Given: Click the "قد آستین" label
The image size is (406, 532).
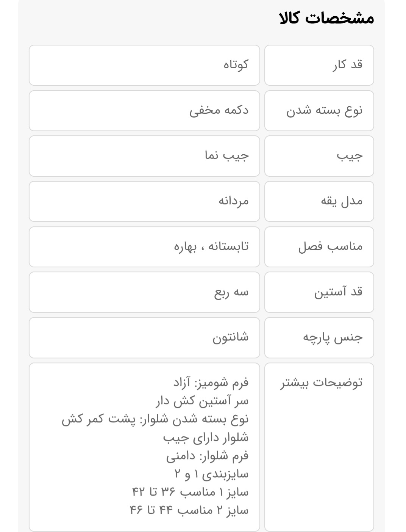Looking at the screenshot, I should pyautogui.click(x=338, y=292).
